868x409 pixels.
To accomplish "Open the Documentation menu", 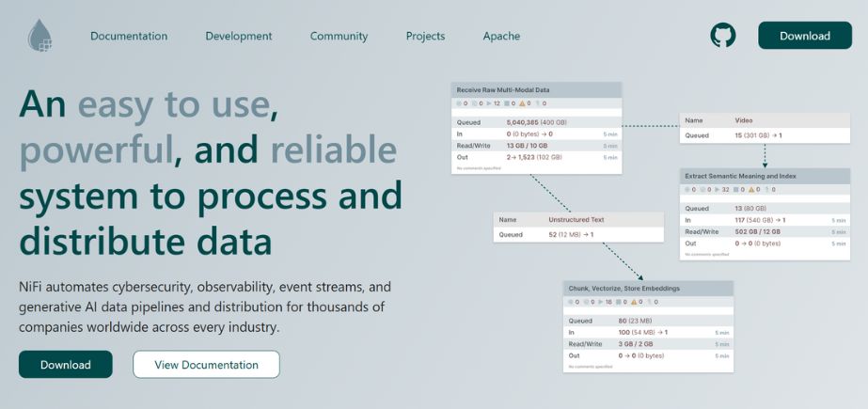I will coord(129,36).
